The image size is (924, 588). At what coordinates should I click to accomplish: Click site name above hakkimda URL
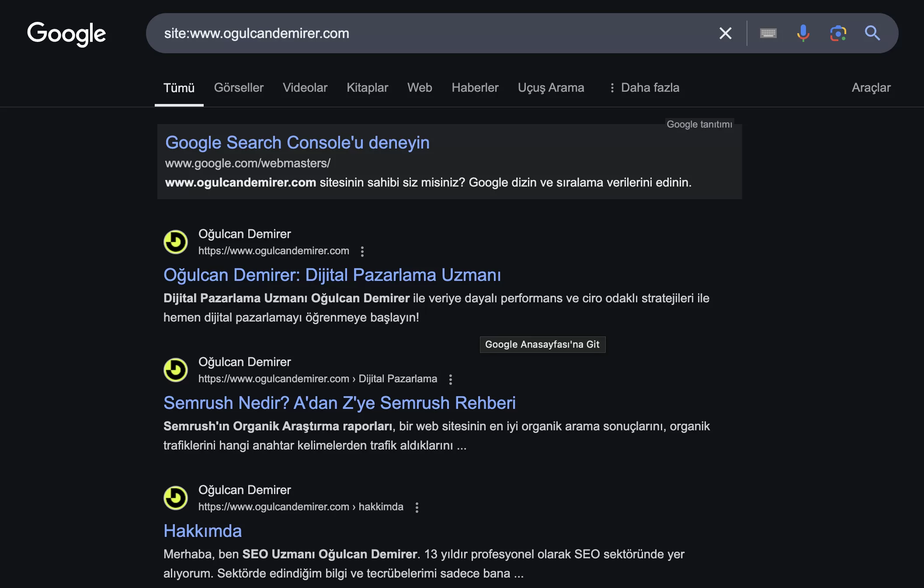[245, 490]
